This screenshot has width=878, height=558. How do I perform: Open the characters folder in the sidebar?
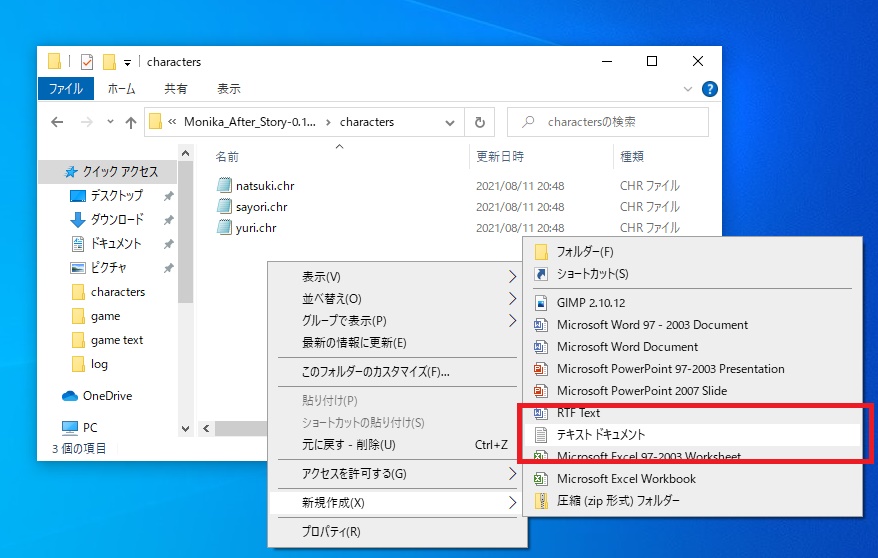pyautogui.click(x=118, y=292)
